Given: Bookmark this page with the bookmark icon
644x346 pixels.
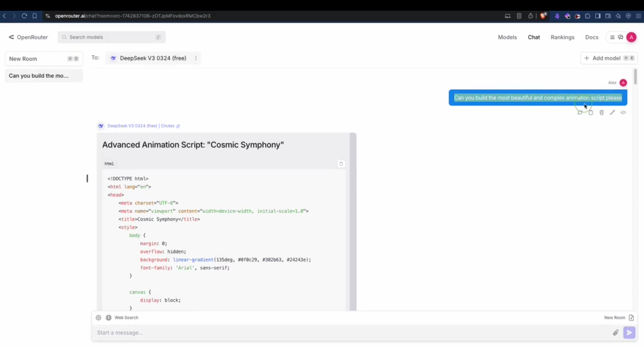Looking at the screenshot, I should click(34, 16).
